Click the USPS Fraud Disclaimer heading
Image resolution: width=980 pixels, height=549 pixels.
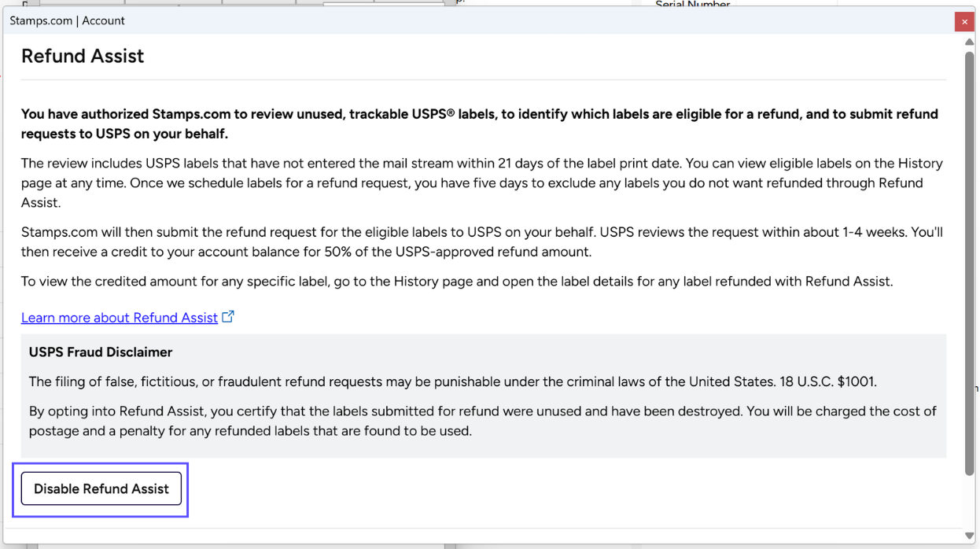[x=101, y=352]
